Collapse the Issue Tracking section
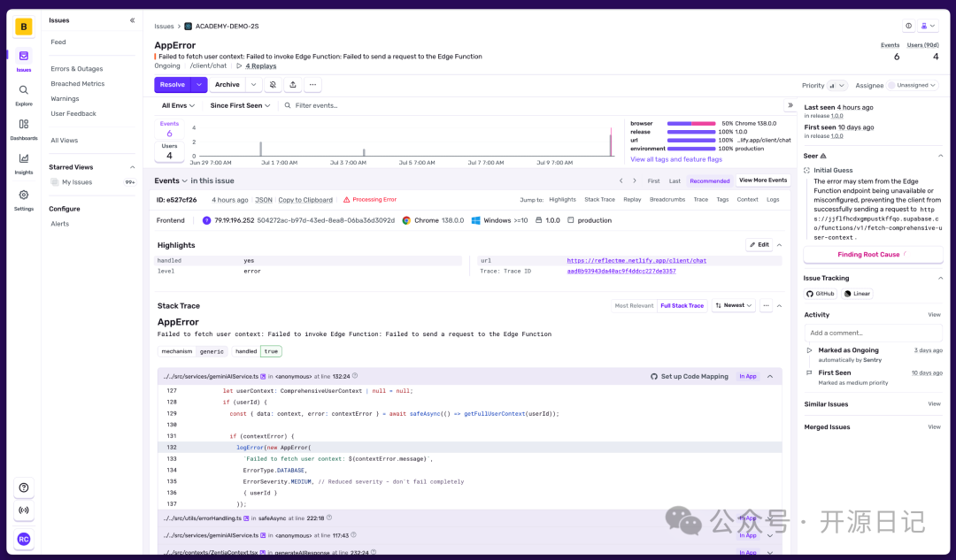 940,278
